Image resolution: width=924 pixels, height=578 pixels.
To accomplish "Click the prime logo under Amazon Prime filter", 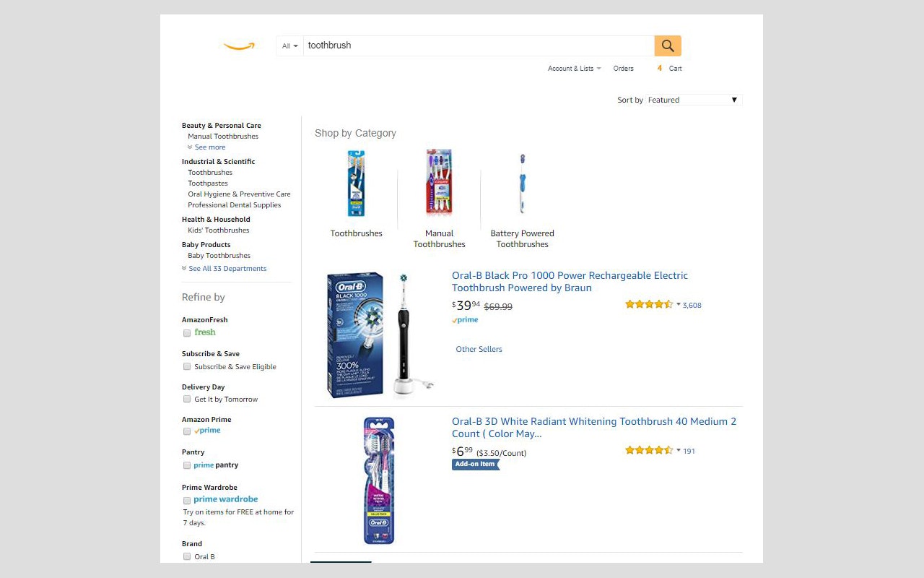I will tap(209, 431).
